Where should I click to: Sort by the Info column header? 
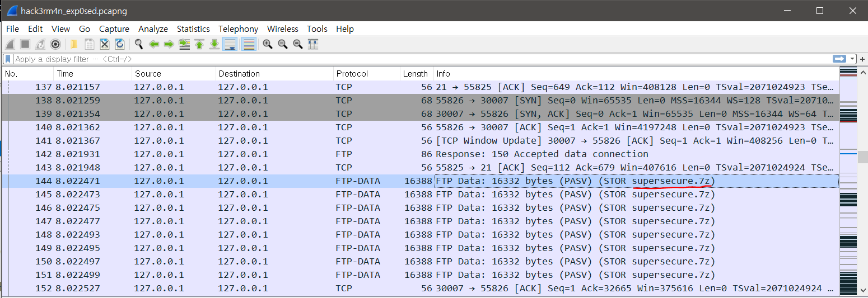pos(636,74)
